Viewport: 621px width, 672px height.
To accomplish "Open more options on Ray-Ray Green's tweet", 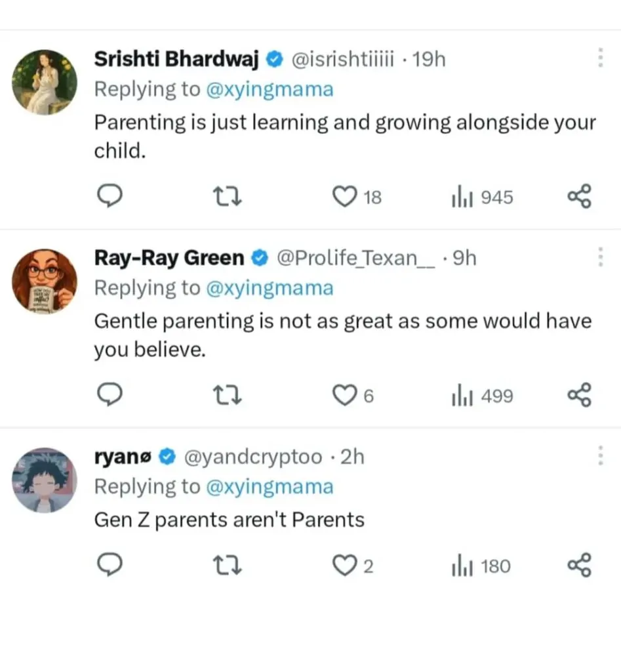I will pos(599,257).
